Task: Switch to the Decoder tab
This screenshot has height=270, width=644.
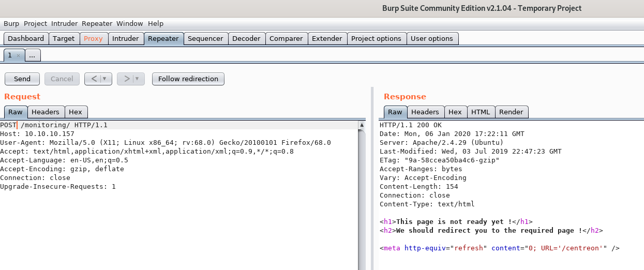Action: pyautogui.click(x=247, y=39)
